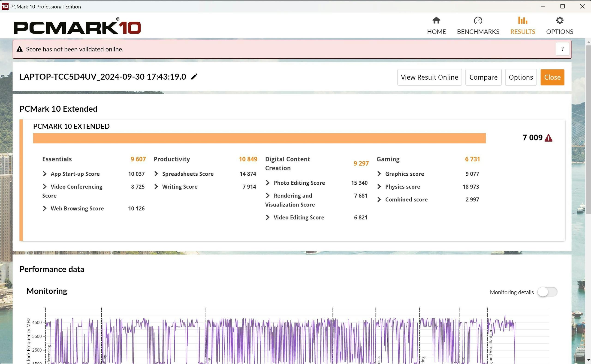Switch to BENCHMARKS tab label
The width and height of the screenshot is (591, 364).
coord(478,32)
